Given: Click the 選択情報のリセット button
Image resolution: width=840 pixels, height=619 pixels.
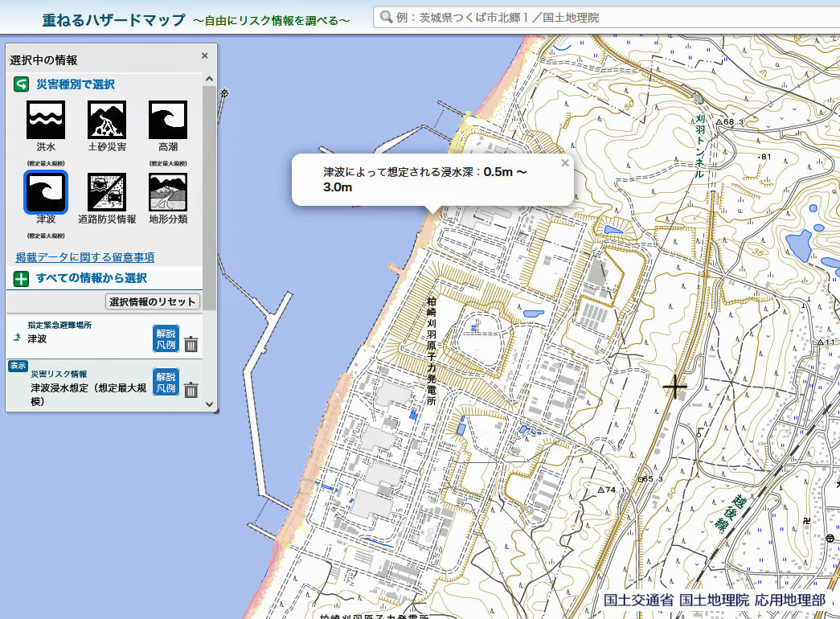Looking at the screenshot, I should click(153, 301).
